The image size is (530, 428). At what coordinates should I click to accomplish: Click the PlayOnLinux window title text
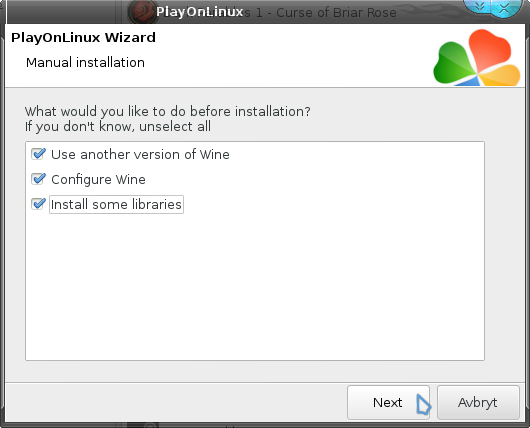199,12
